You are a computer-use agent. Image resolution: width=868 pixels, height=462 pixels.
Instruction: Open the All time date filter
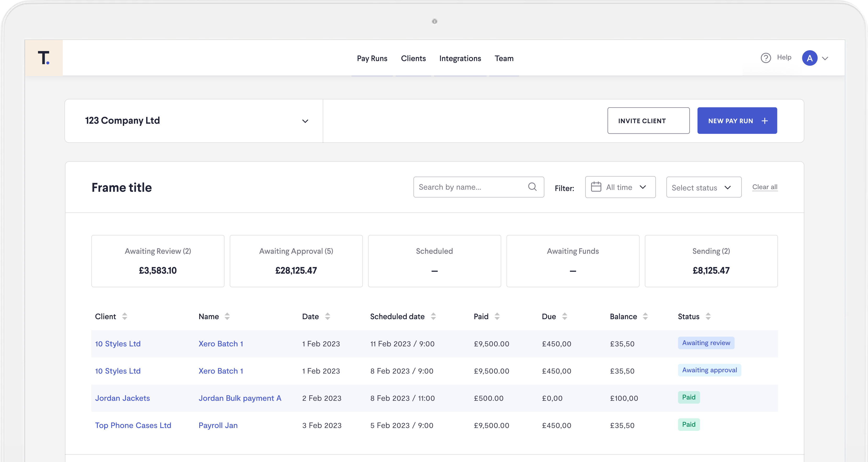620,187
